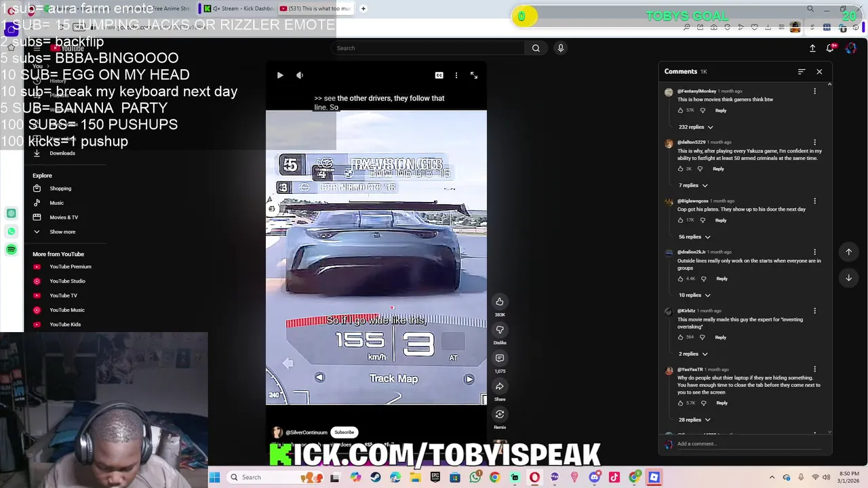The width and height of the screenshot is (868, 488).
Task: Enter fullscreen on the Shorts player
Action: coord(474,75)
